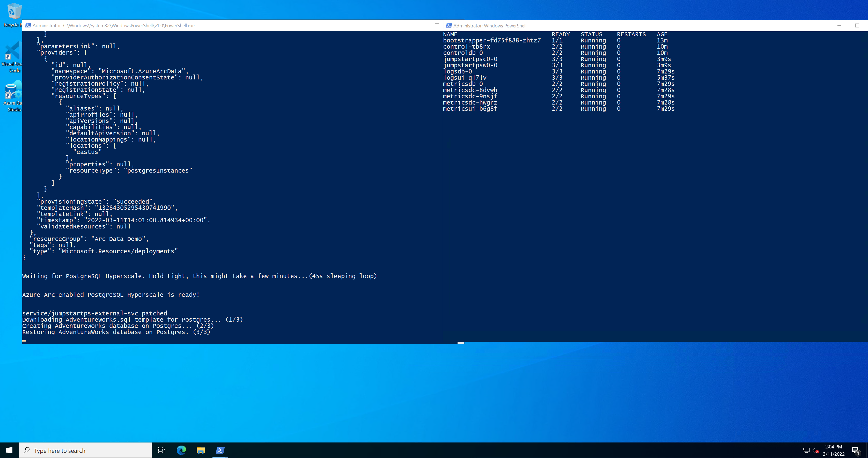Open Task View from the taskbar

161,450
